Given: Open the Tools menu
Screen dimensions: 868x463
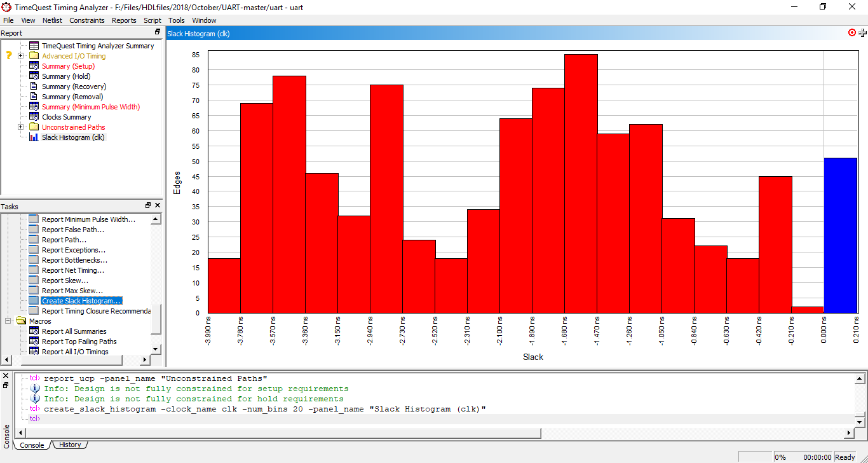Looking at the screenshot, I should pyautogui.click(x=177, y=20).
